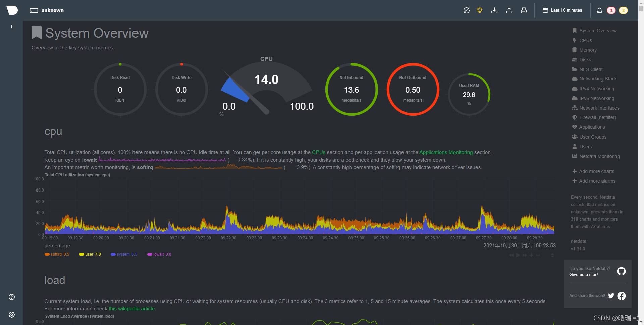
Task: Click the CPU 14.0 gauge
Action: [x=267, y=88]
